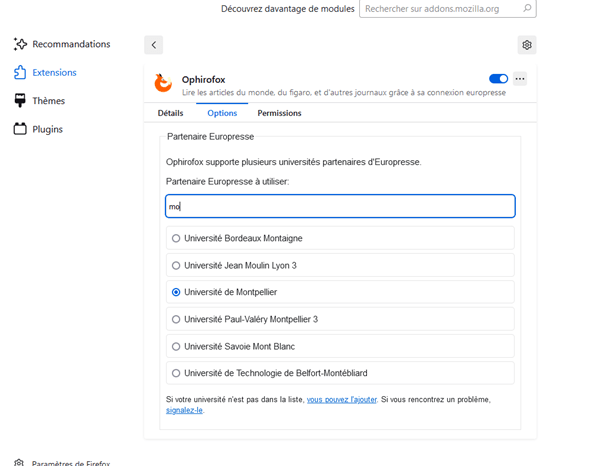Follow the "vous pouvez l'ajouter" link
This screenshot has height=466, width=595.
click(342, 400)
